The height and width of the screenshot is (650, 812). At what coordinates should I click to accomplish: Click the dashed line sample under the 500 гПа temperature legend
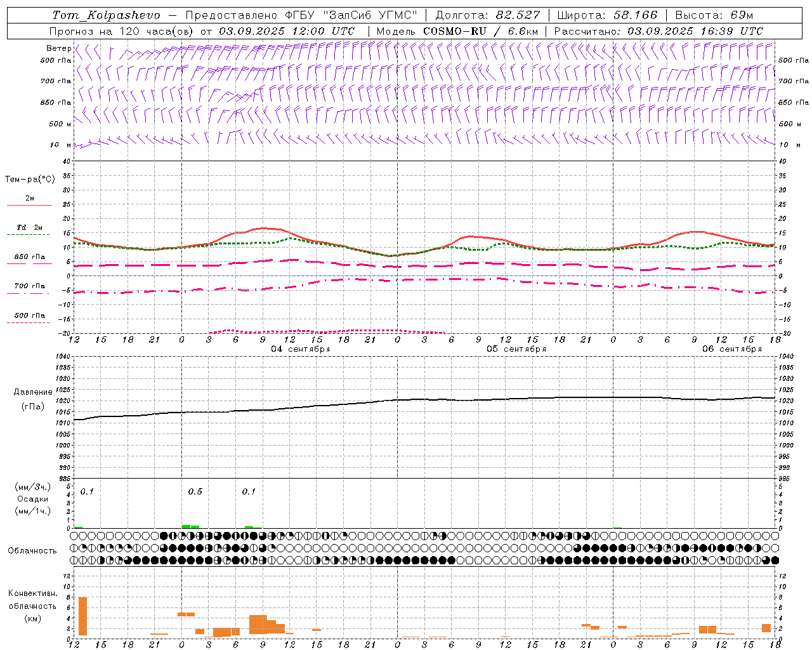28,322
